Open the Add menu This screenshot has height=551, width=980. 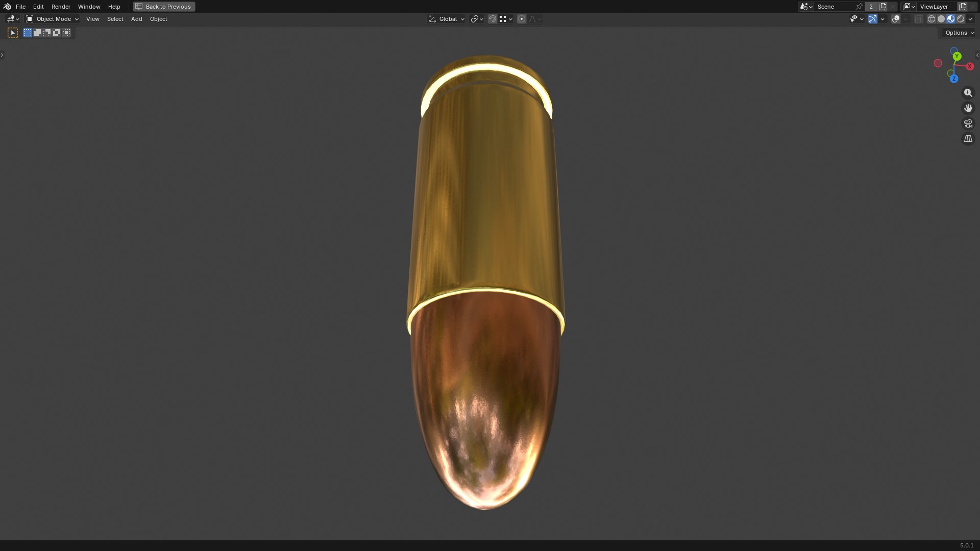coord(136,19)
